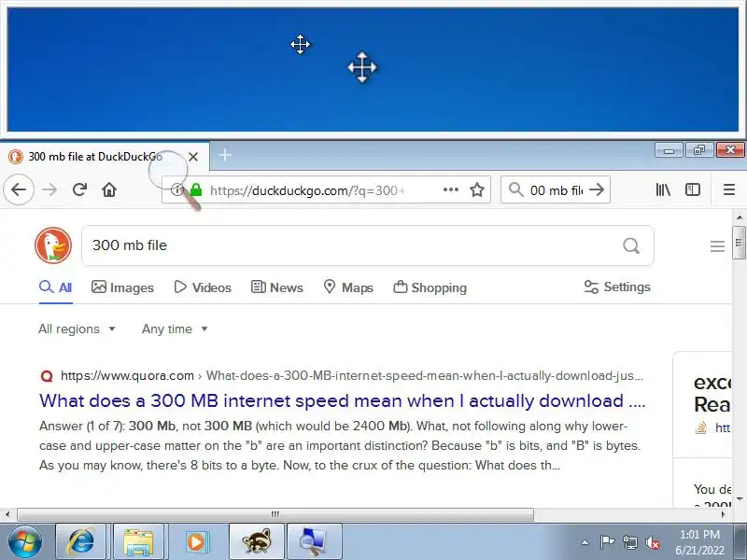Open the Quora 300 MB internet speed result
The height and width of the screenshot is (560, 747).
(x=342, y=401)
